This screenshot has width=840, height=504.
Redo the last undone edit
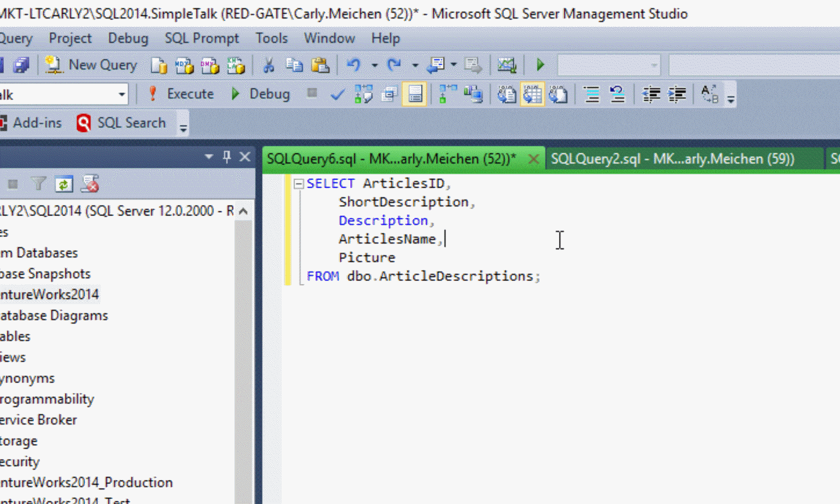[x=394, y=65]
